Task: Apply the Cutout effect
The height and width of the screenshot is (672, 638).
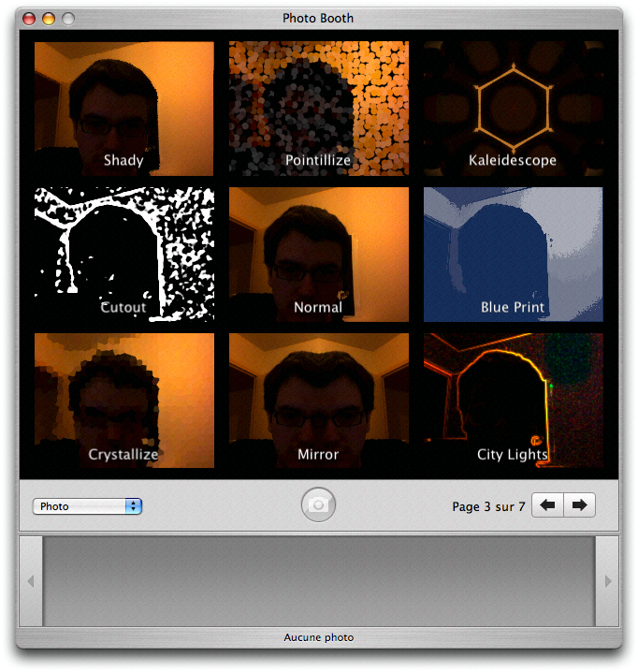Action: pos(124,255)
